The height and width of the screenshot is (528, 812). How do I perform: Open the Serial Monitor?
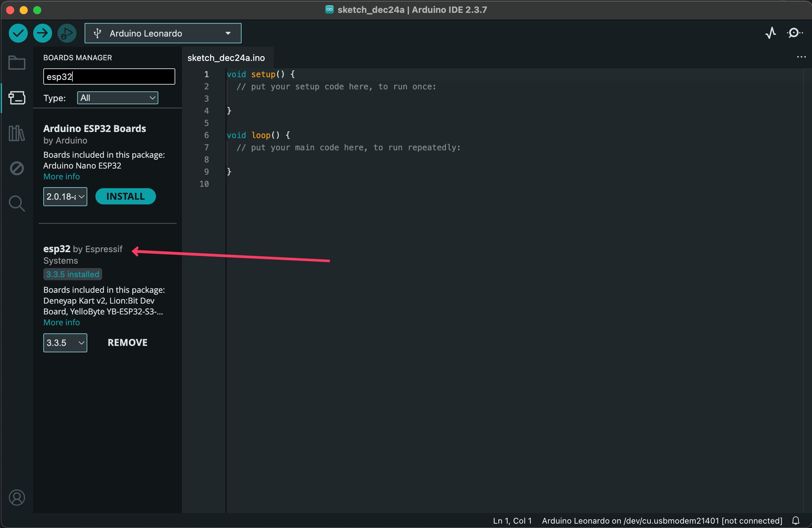coord(794,34)
